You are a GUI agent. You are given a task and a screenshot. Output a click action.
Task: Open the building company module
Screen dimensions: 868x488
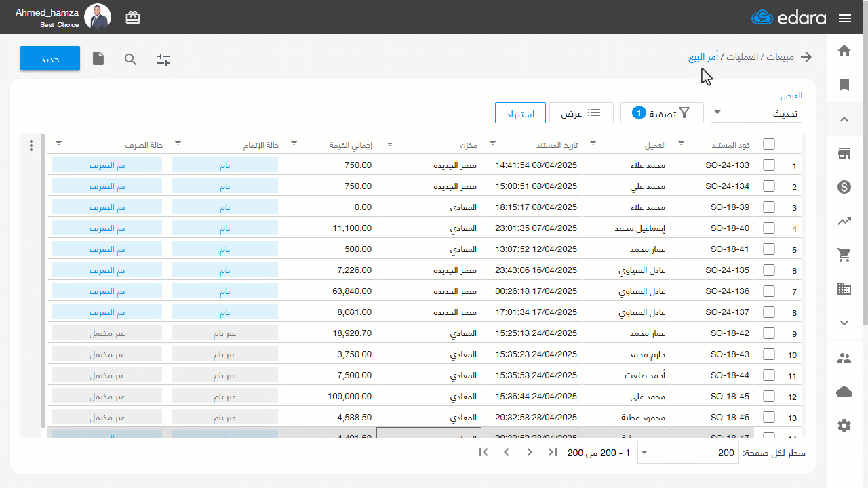[844, 289]
